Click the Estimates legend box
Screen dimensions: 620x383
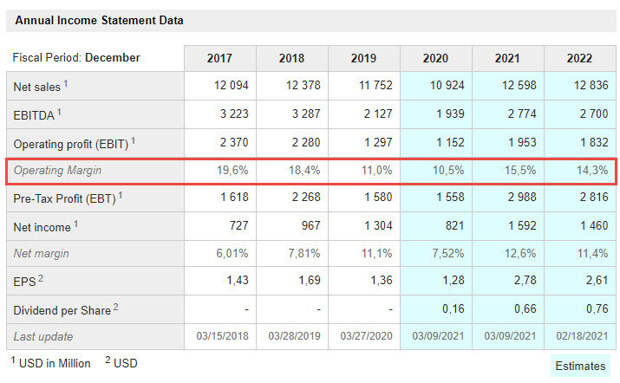pos(580,366)
